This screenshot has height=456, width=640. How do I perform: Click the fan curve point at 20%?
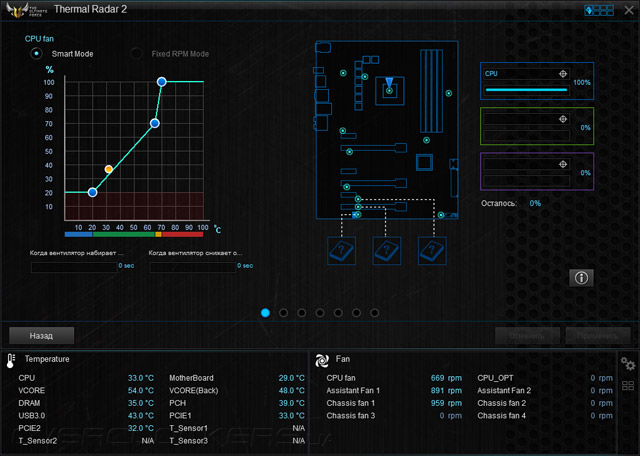(93, 192)
